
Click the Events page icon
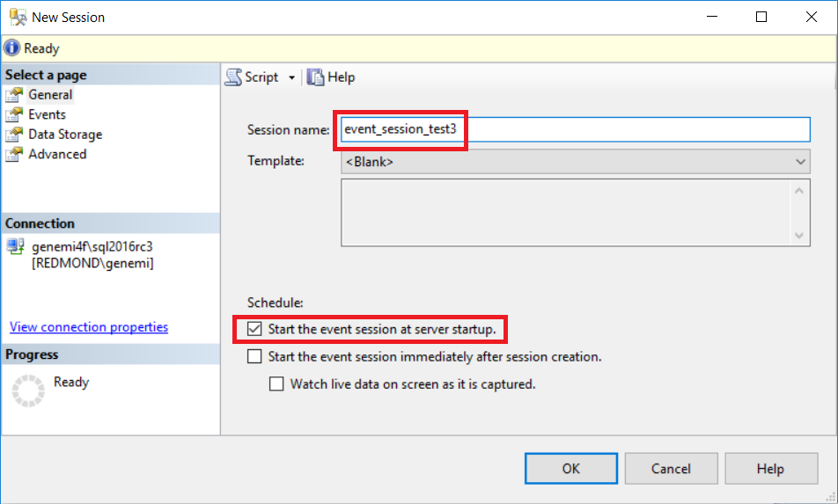(x=14, y=115)
